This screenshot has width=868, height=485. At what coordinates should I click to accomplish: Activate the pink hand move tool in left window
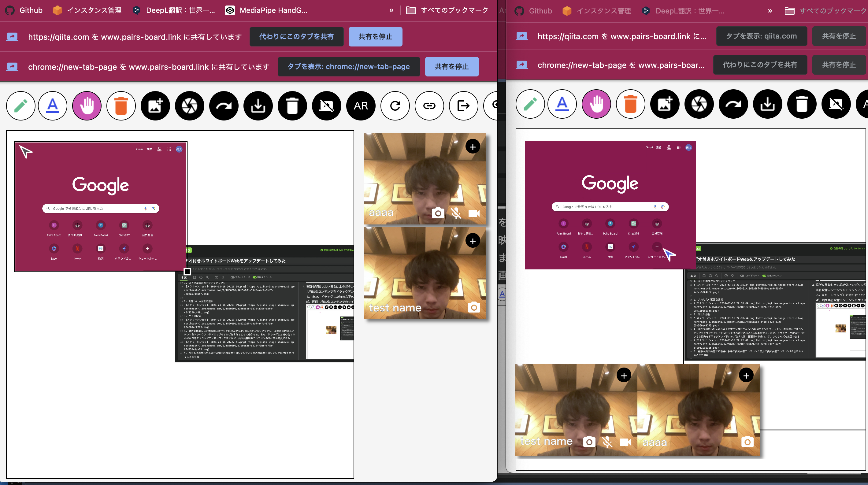87,106
